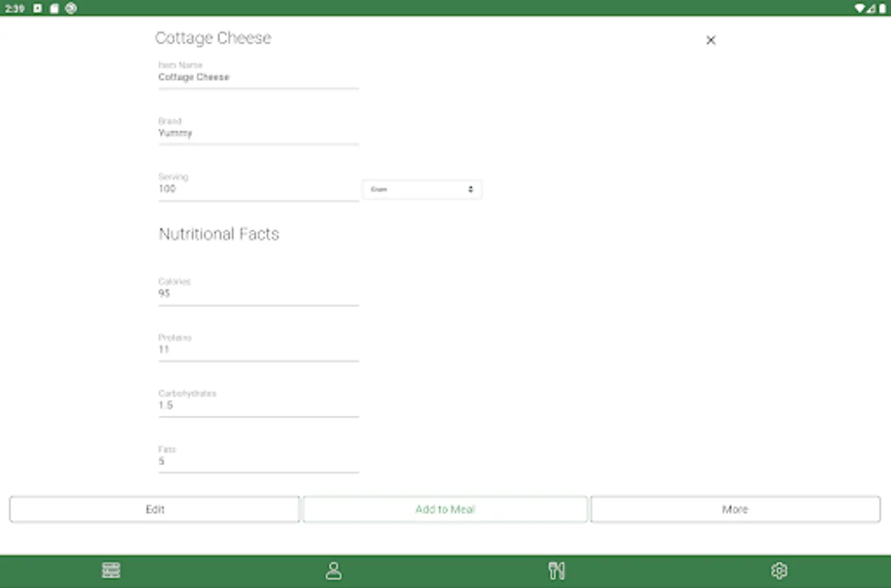
Task: Change the Gram unit selection
Action: click(422, 189)
